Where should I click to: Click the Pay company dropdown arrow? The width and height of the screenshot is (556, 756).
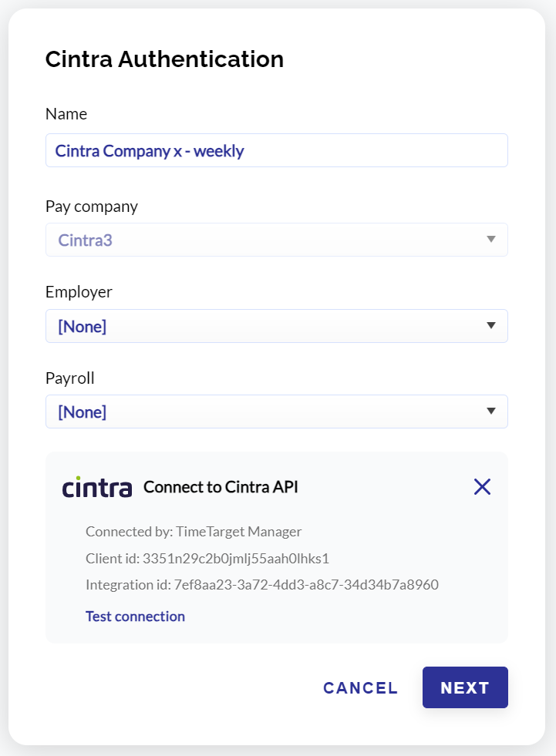tap(491, 239)
